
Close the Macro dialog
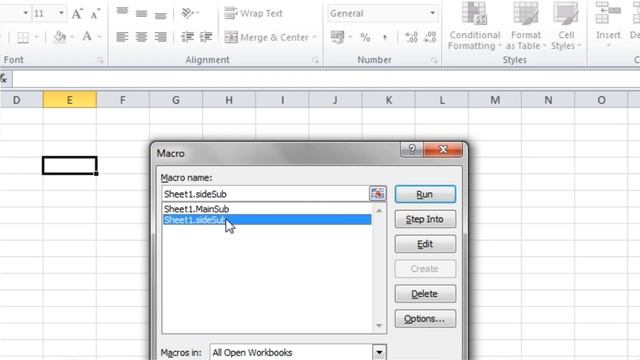click(443, 150)
